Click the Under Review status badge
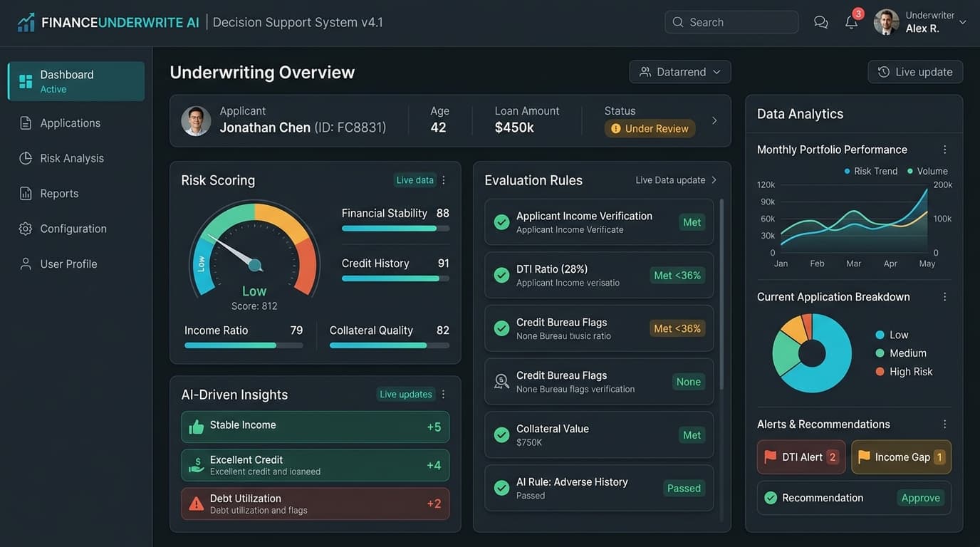Screen dimensions: 980x547 [650, 129]
